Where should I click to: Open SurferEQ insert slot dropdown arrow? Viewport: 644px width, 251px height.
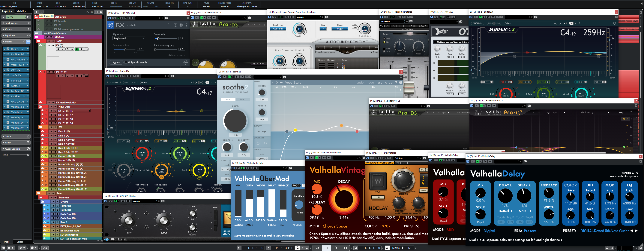(x=28, y=75)
